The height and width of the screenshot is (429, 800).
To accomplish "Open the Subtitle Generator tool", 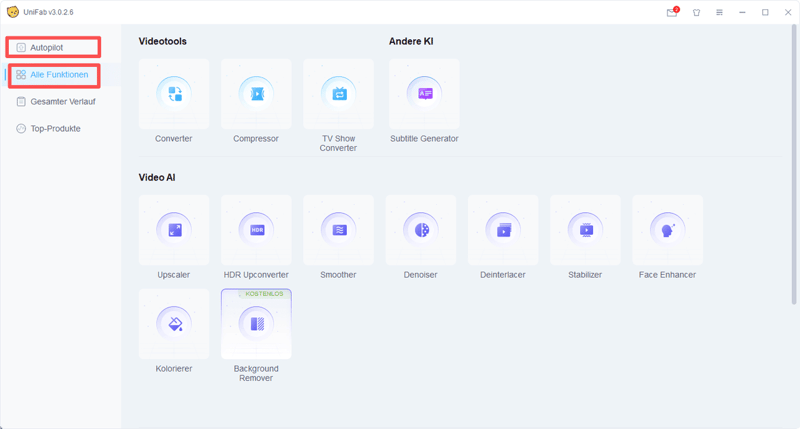I will click(x=424, y=94).
